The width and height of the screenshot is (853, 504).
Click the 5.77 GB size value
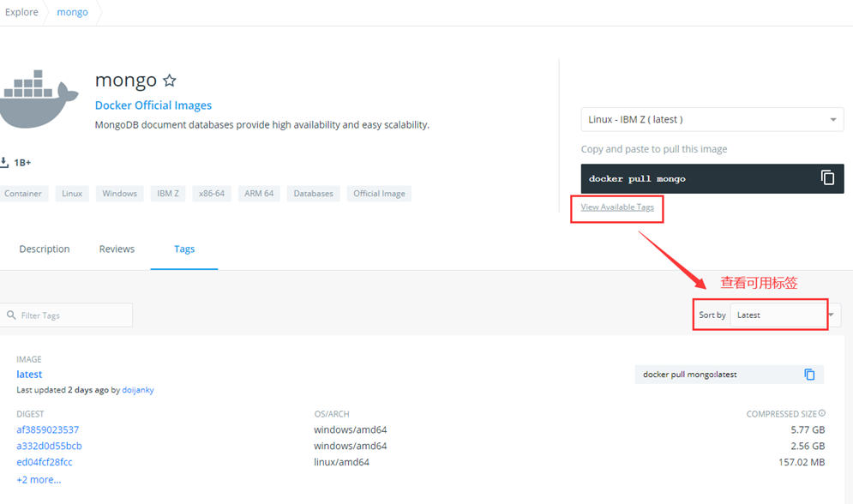(x=808, y=429)
